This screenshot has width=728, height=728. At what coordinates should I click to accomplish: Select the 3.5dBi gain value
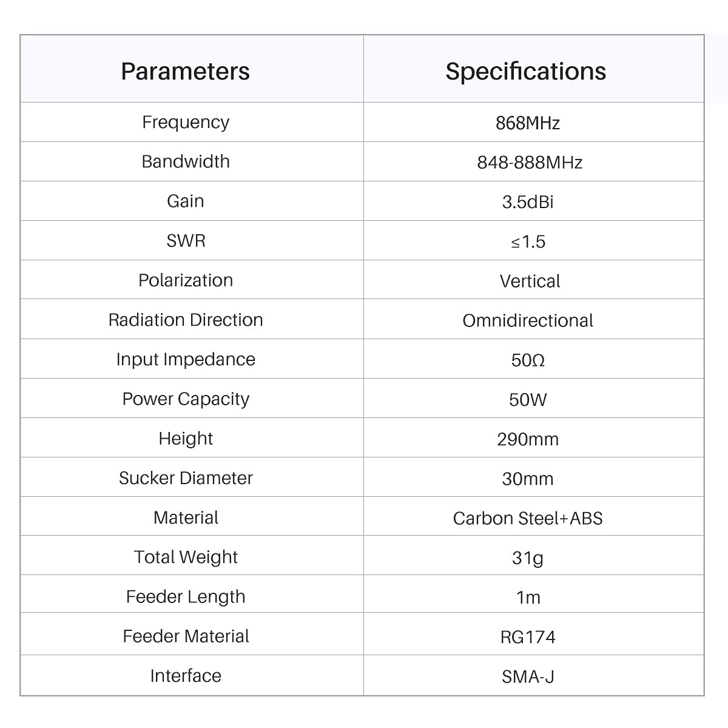pos(528,202)
